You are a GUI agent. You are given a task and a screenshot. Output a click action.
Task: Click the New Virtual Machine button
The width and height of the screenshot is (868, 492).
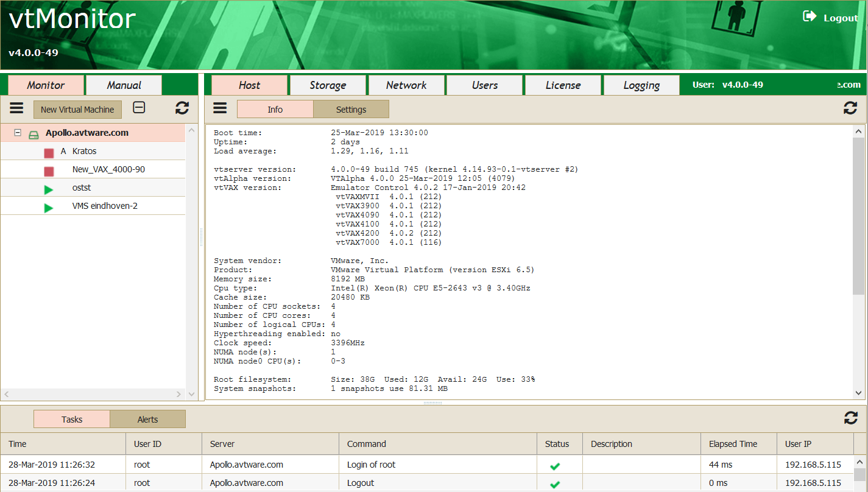[x=77, y=109]
